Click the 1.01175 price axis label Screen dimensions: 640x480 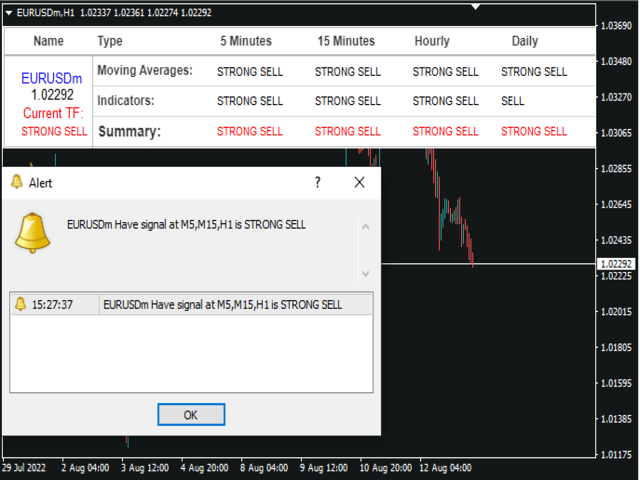pyautogui.click(x=616, y=455)
